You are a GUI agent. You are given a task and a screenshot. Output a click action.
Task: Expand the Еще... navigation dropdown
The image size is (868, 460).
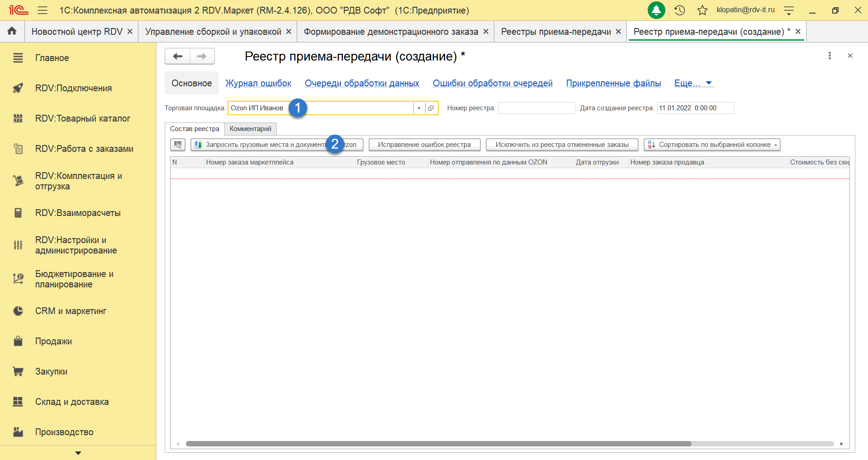click(x=693, y=83)
